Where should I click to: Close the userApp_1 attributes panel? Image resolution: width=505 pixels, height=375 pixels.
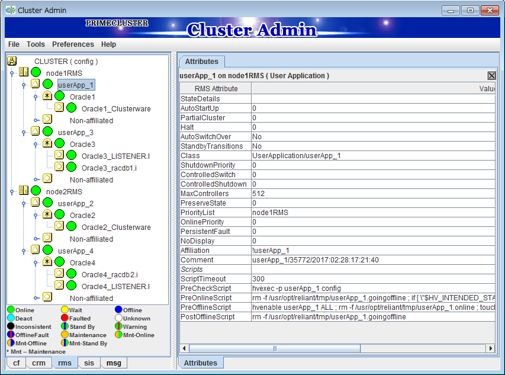coord(492,76)
